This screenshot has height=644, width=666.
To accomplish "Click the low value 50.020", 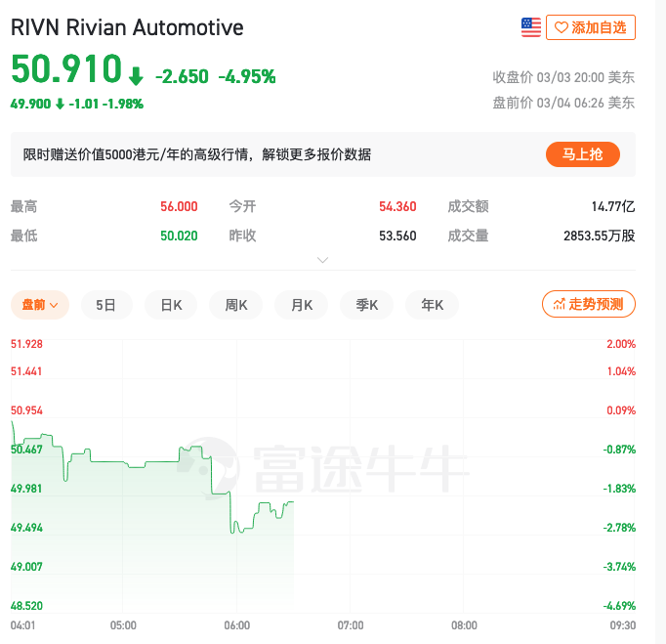I will point(179,236).
